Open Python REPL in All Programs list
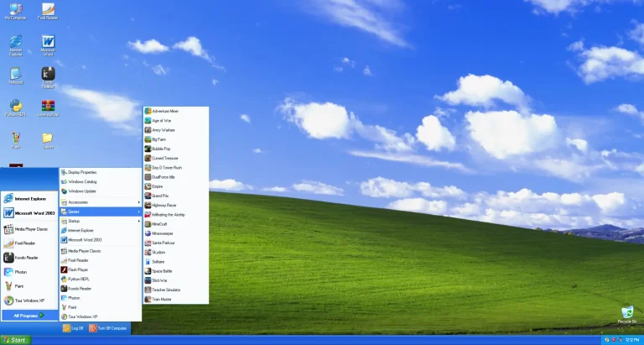The image size is (644, 345). pos(101,280)
